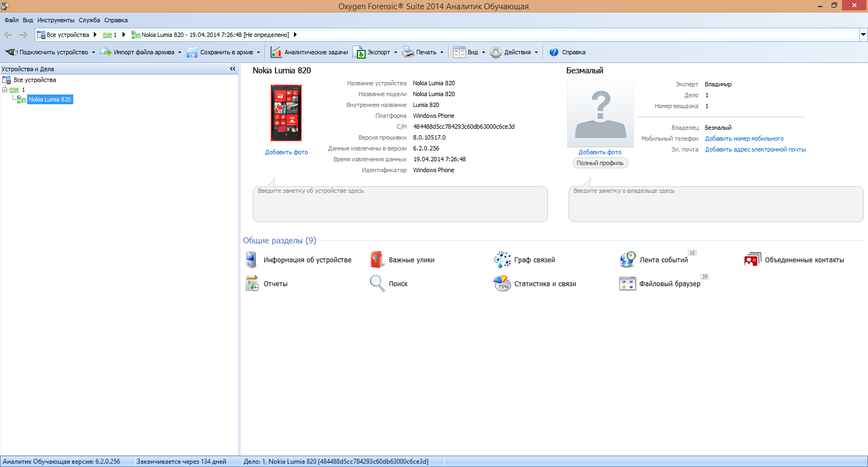Screen dimensions: 868x467
Task: Click the Import archive file icon
Action: pyautogui.click(x=105, y=52)
